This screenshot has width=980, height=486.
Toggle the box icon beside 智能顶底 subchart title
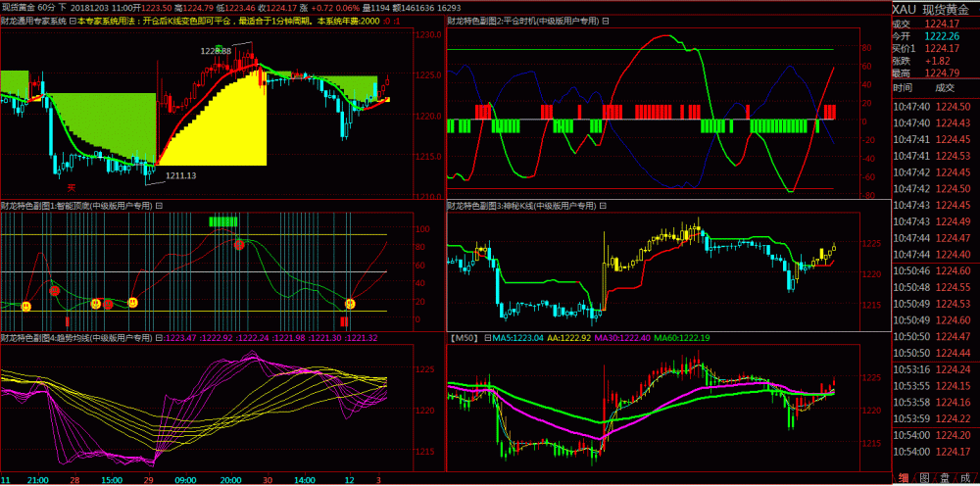[x=158, y=205]
